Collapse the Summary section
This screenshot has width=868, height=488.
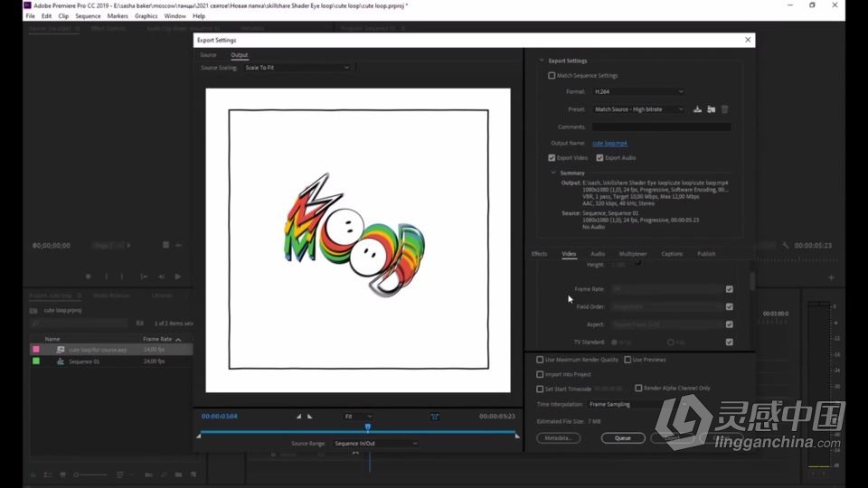(553, 173)
